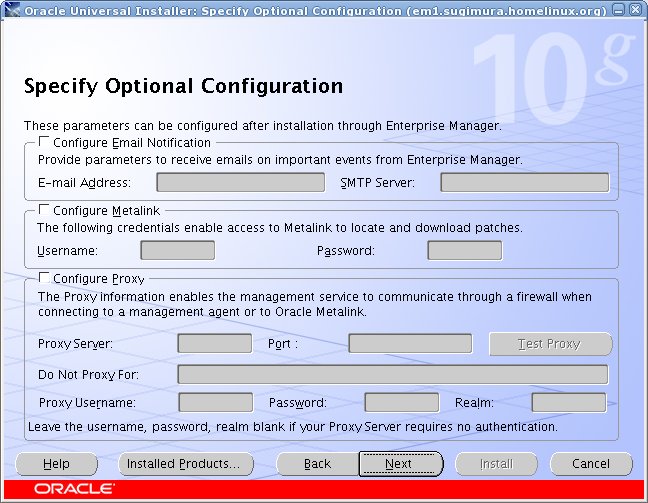View Installed Products list
The image size is (648, 503).
(186, 464)
